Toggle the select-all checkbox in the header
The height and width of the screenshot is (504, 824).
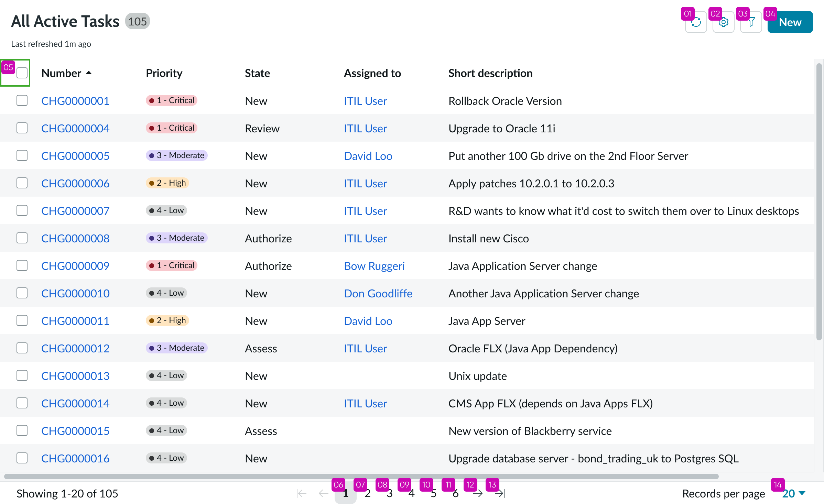[22, 73]
